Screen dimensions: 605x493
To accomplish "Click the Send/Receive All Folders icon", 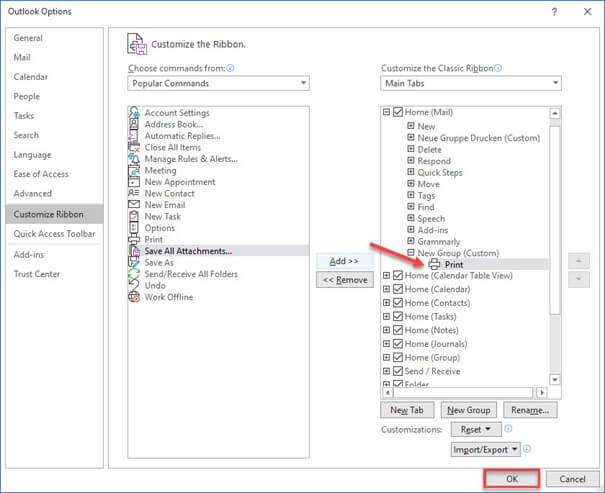I will 134,274.
